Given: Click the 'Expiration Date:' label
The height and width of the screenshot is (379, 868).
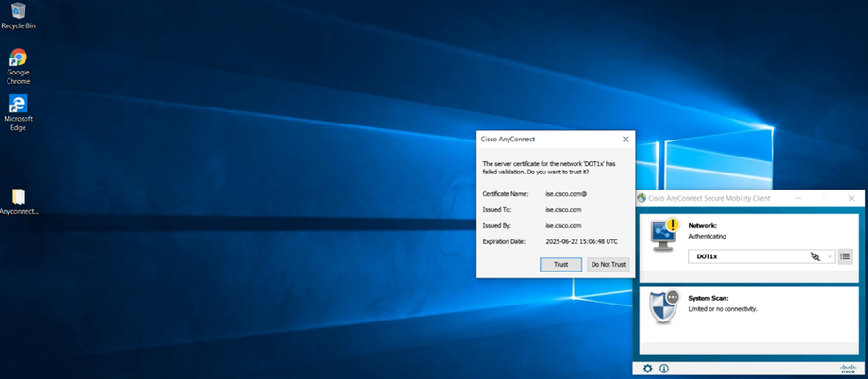Looking at the screenshot, I should click(x=504, y=241).
